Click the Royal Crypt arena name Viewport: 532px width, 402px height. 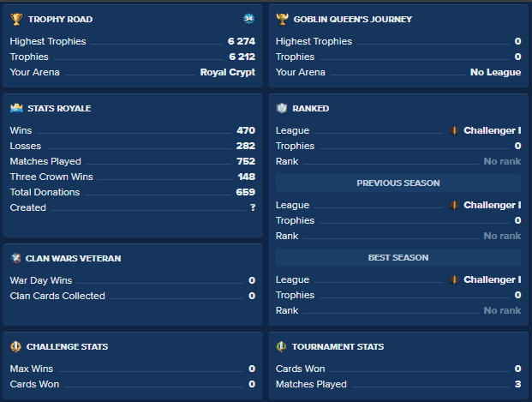[x=227, y=72]
